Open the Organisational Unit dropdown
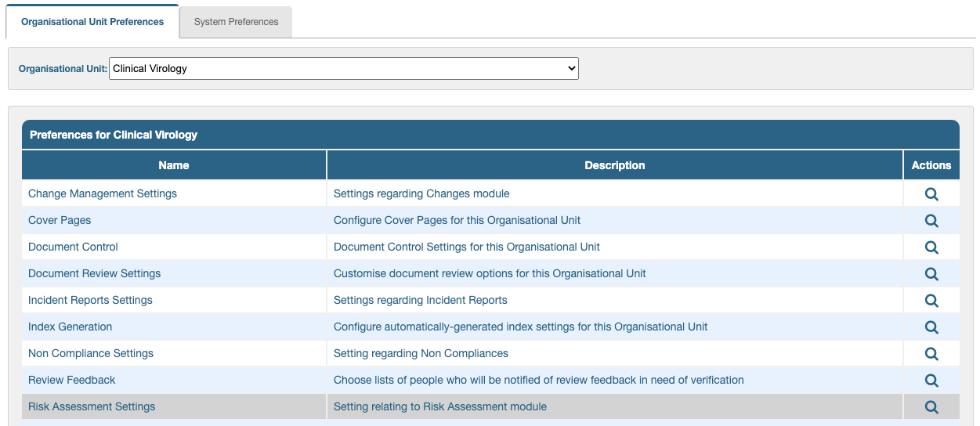The height and width of the screenshot is (426, 980). click(343, 68)
